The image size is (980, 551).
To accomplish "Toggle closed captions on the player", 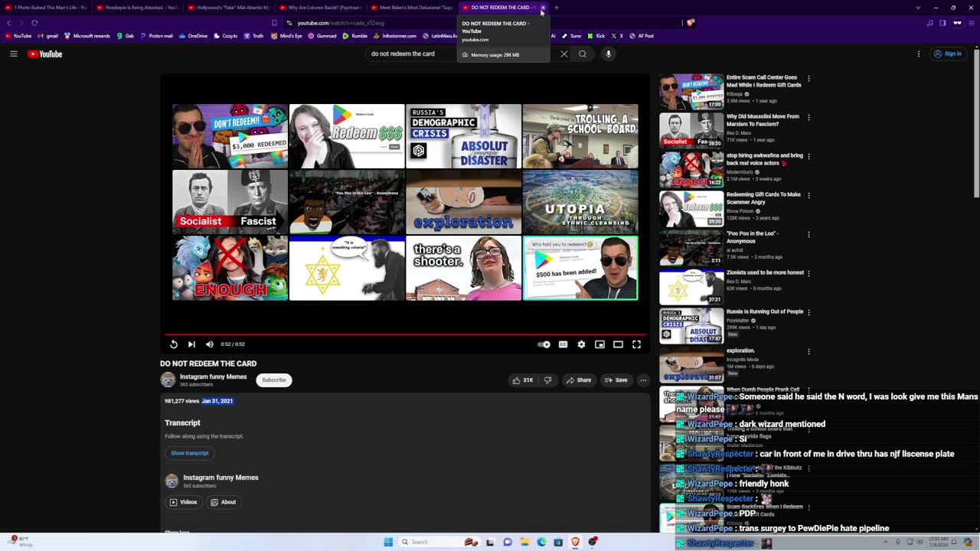I will coord(563,344).
